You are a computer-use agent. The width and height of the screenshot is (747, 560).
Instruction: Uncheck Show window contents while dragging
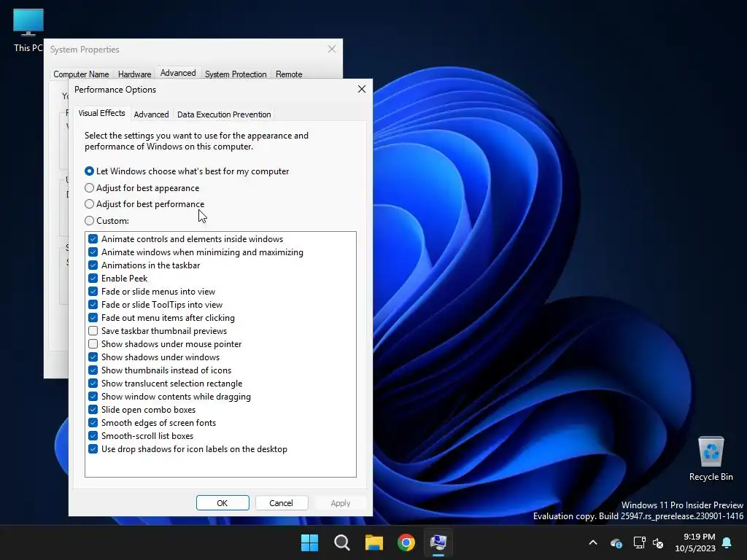click(x=93, y=396)
